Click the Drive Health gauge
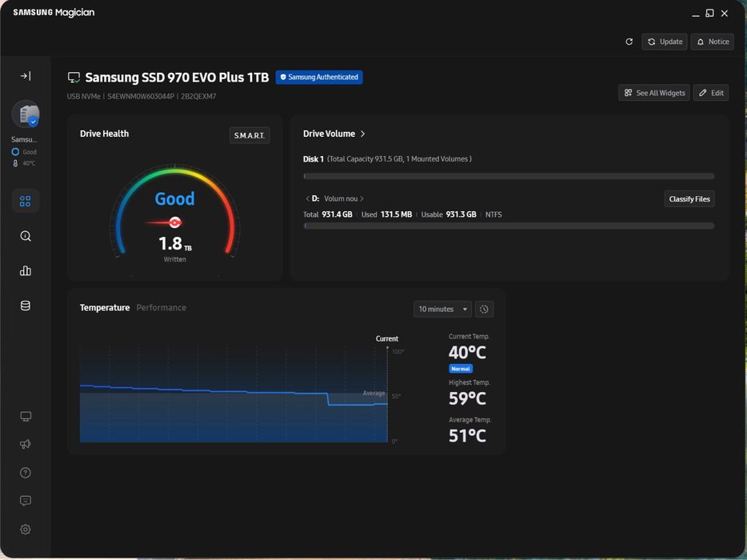Screen dimensions: 747x560 [175, 214]
